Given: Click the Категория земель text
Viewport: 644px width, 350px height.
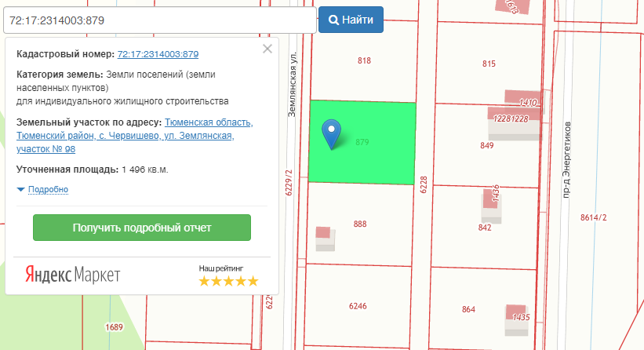Looking at the screenshot, I should 122,88.
